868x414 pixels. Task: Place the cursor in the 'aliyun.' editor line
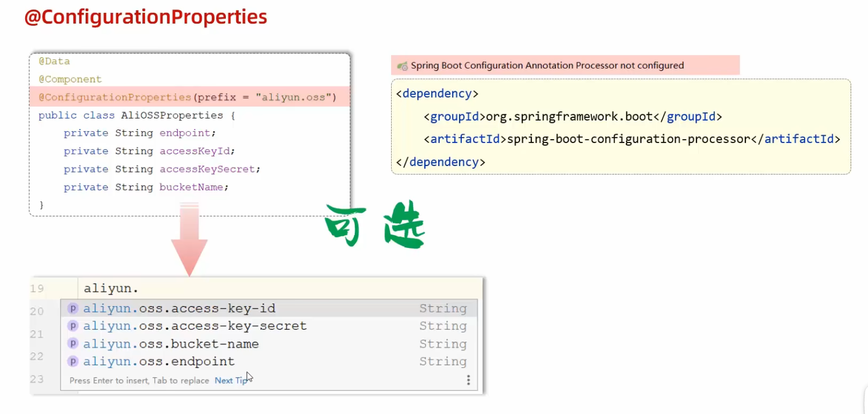[x=280, y=289]
